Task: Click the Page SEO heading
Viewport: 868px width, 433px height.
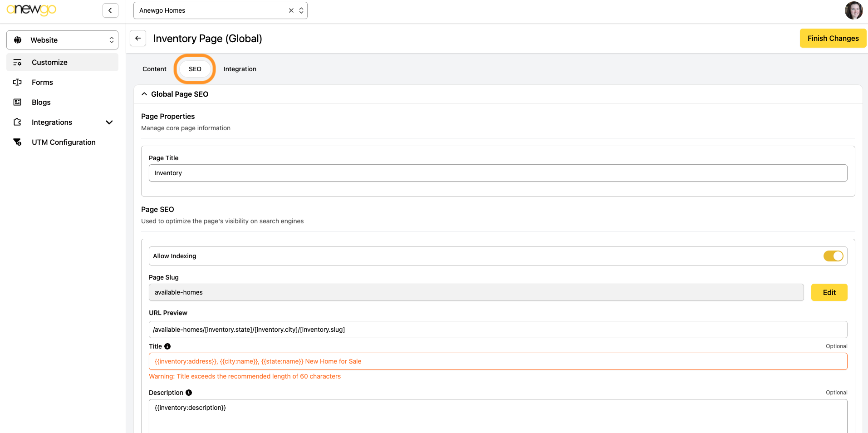Action: pos(157,209)
